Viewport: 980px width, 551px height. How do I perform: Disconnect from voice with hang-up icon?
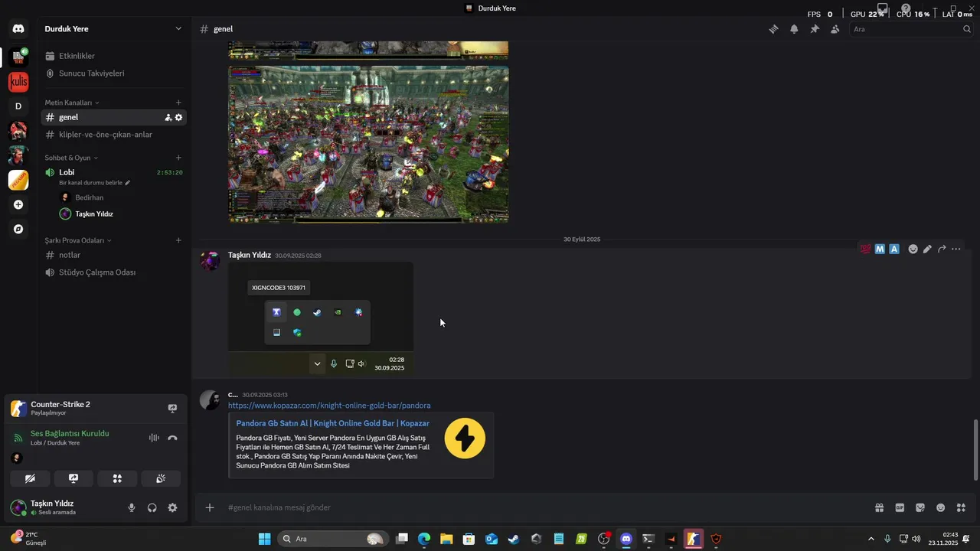pyautogui.click(x=172, y=438)
